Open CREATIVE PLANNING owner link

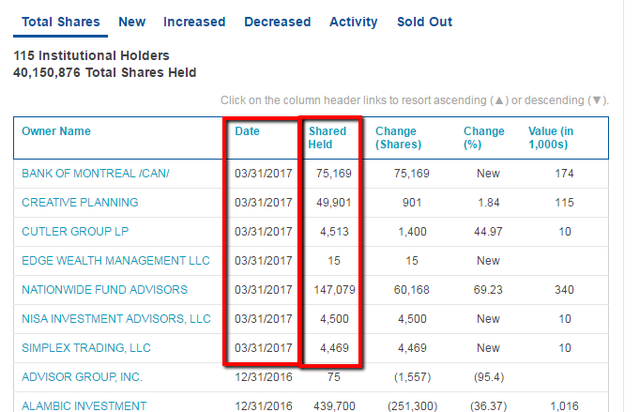[x=80, y=203]
